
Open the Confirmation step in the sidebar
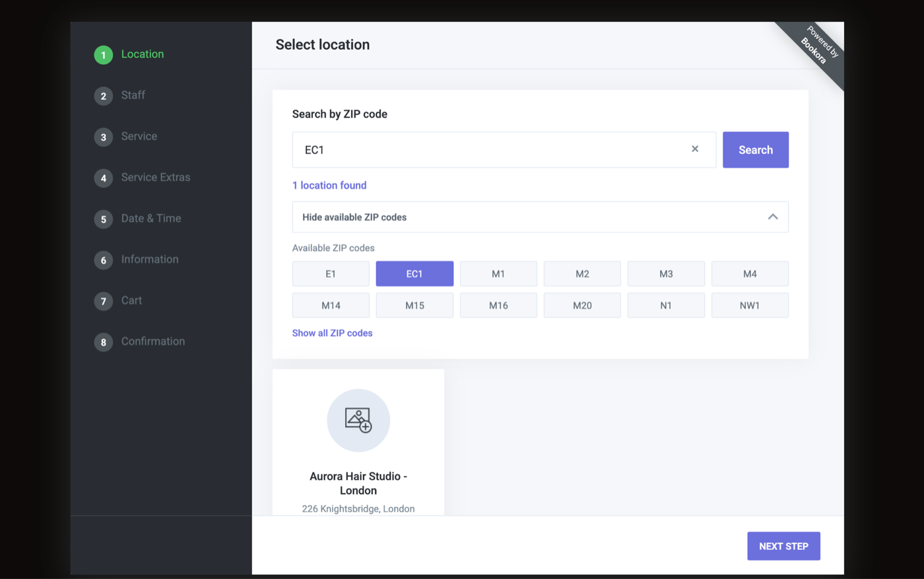[153, 341]
